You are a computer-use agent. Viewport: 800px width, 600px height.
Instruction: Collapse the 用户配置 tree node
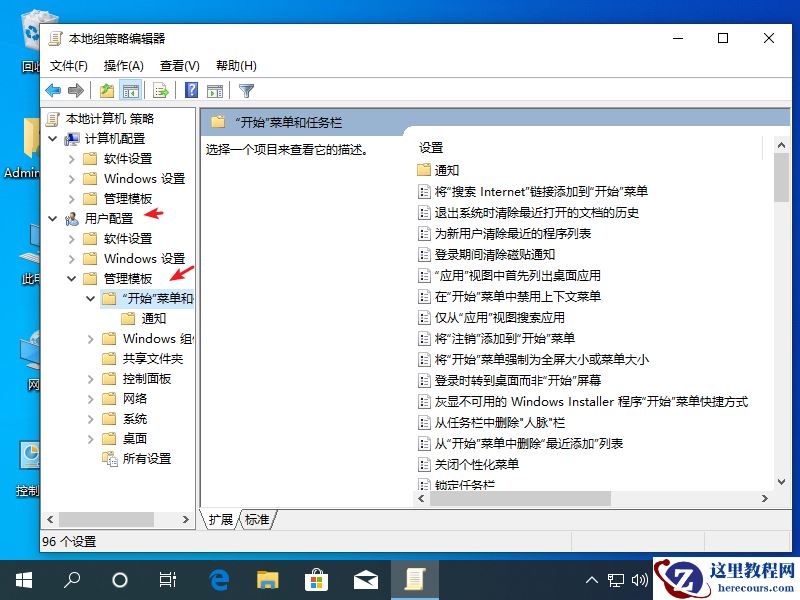pos(54,218)
